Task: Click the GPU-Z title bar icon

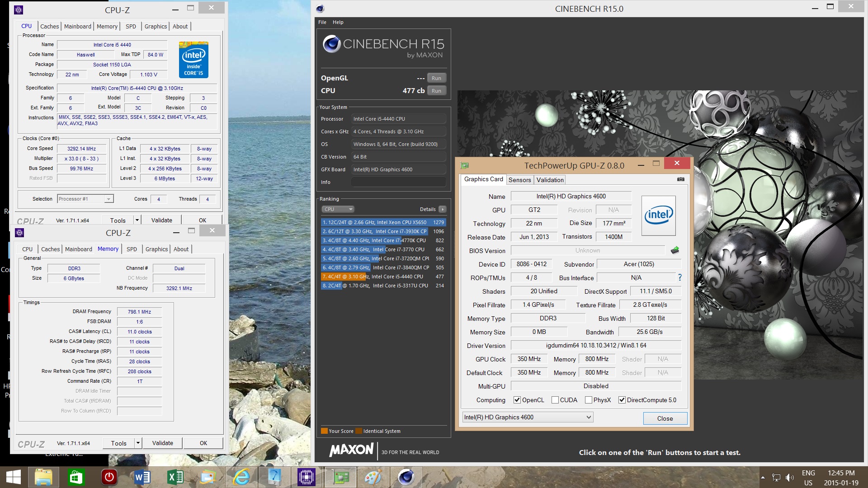Action: (x=465, y=165)
